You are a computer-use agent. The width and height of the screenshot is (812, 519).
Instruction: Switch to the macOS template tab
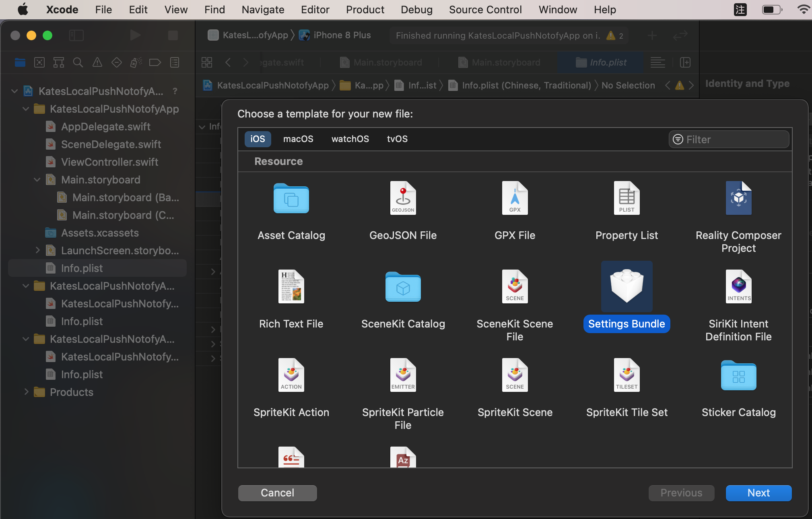(x=298, y=139)
